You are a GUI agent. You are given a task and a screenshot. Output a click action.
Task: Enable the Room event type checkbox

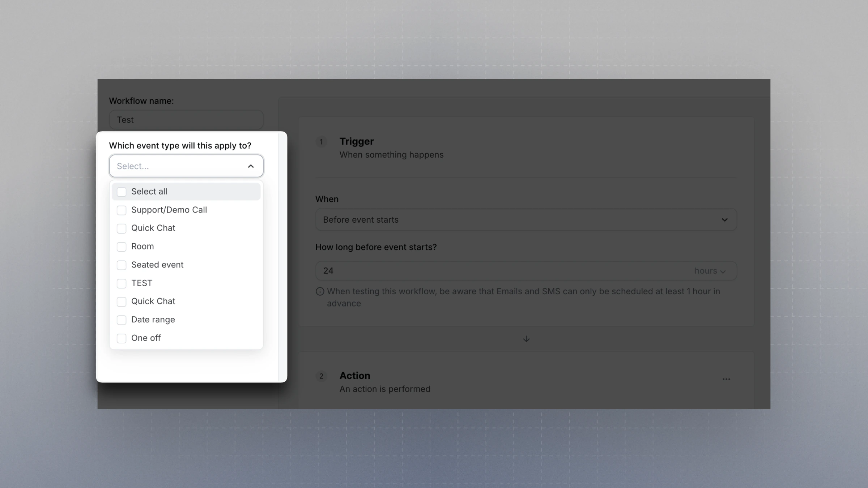122,247
